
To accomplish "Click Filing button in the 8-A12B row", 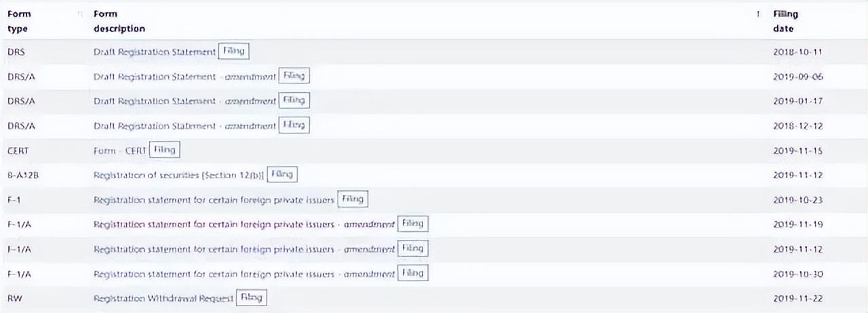I will (x=282, y=174).
